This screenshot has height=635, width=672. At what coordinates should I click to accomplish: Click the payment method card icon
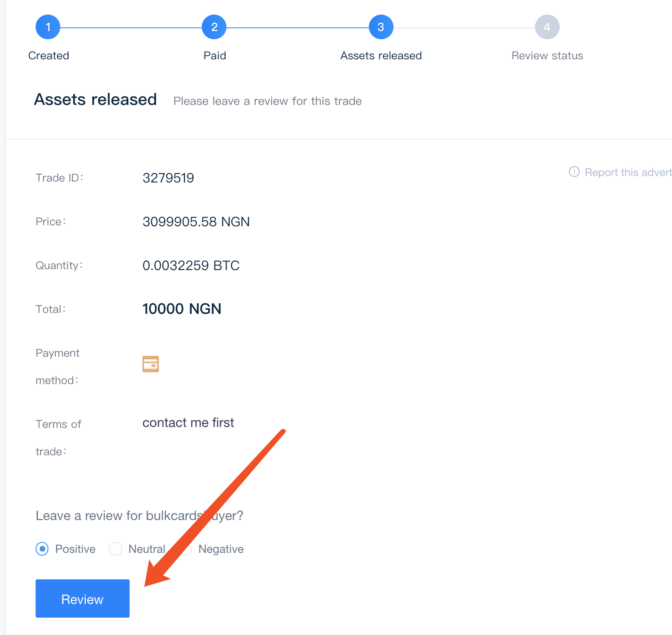click(x=151, y=364)
